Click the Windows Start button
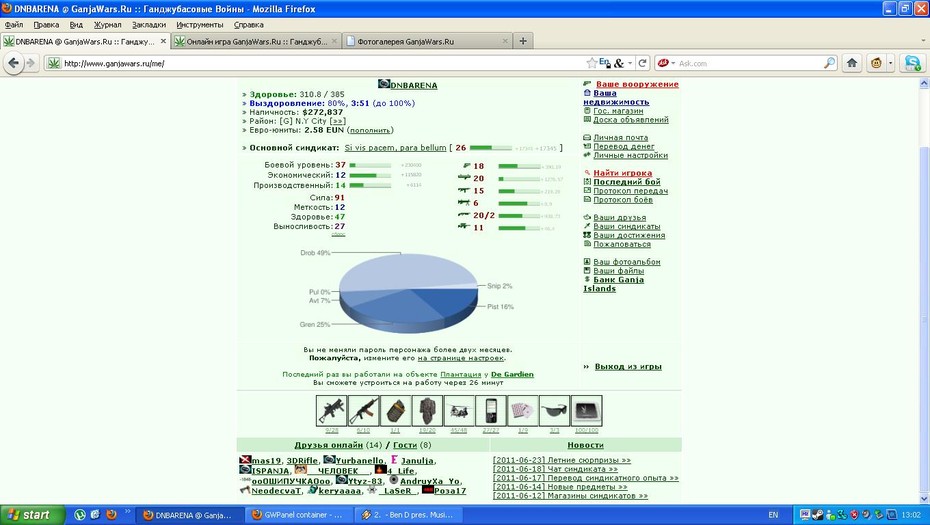 tap(32, 514)
